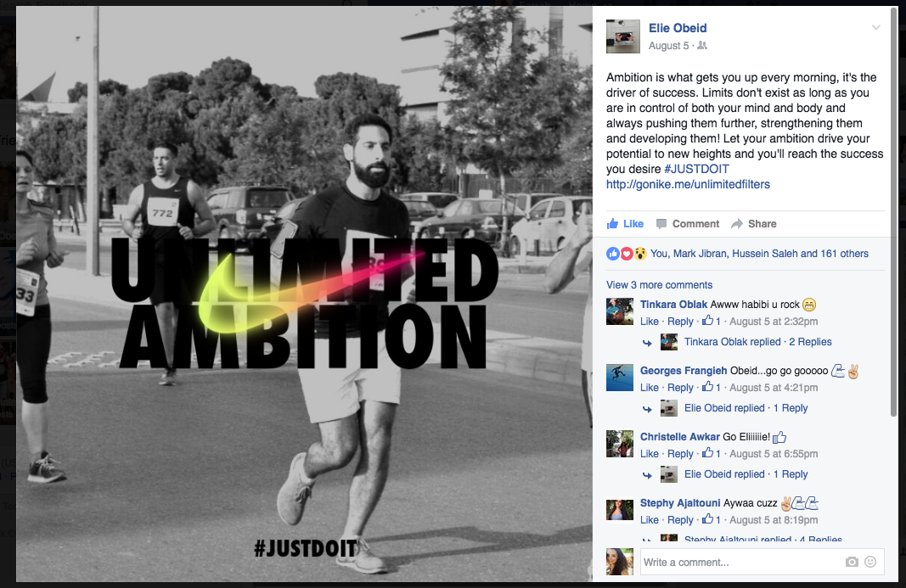The image size is (906, 588).
Task: Like Georges Frangieh's comment
Action: tap(649, 388)
